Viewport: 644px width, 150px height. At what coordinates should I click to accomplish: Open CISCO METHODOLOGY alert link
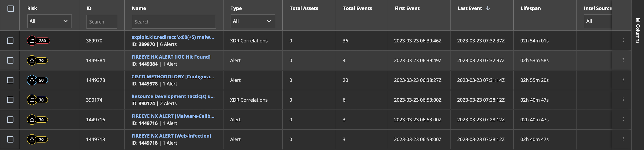tap(173, 77)
